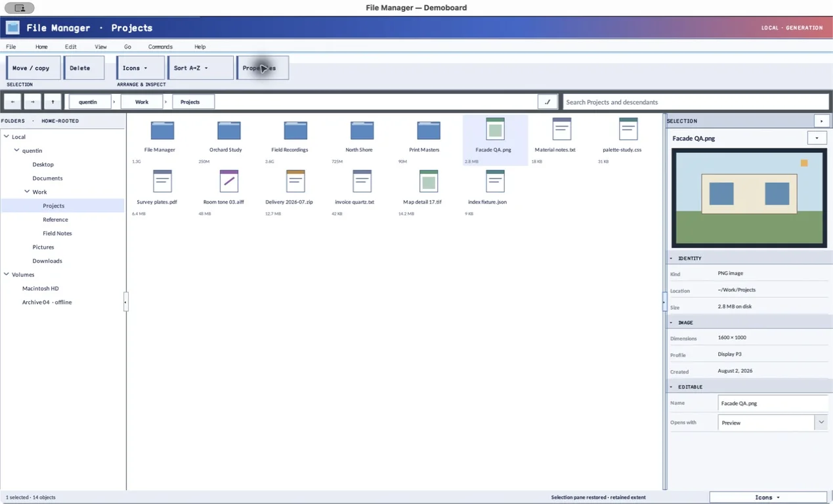The width and height of the screenshot is (833, 504).
Task: Click the Work breadcrumb
Action: [x=142, y=102]
